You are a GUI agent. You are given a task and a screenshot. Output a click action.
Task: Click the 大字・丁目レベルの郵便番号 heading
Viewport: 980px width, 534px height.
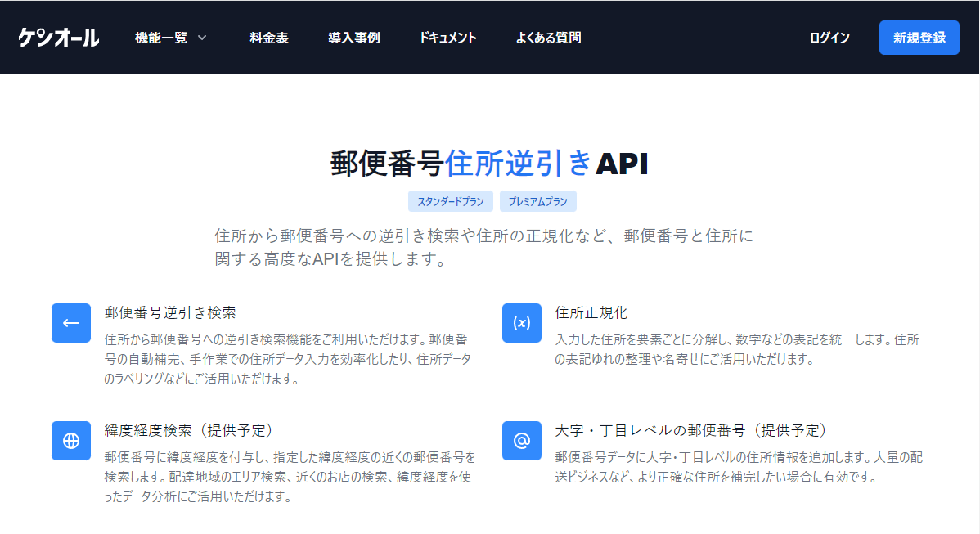691,430
